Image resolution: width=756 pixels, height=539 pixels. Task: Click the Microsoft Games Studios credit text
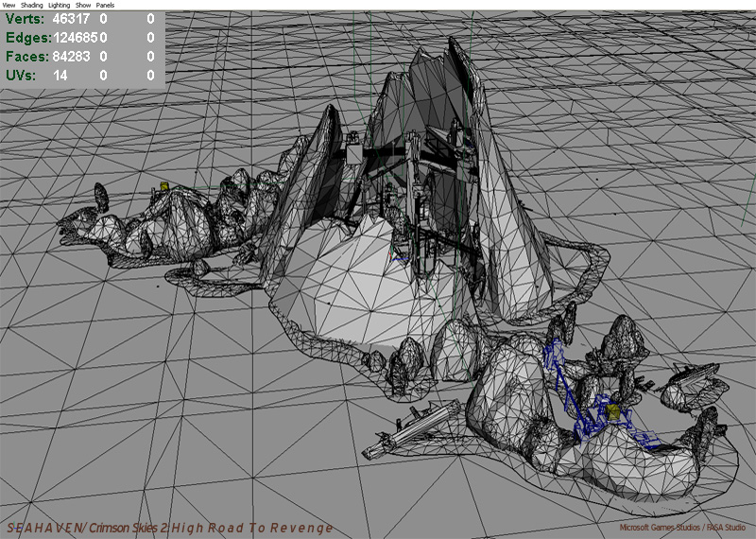[x=682, y=528]
